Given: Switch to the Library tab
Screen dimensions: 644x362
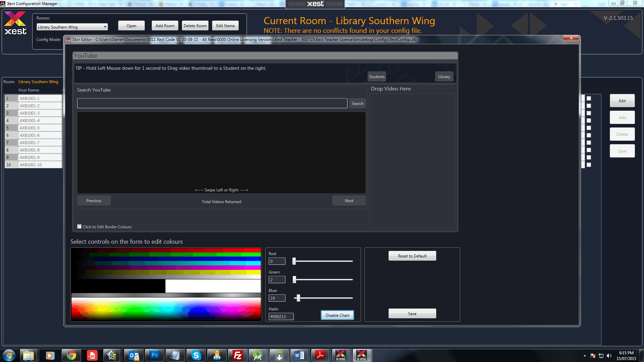Looking at the screenshot, I should click(444, 76).
